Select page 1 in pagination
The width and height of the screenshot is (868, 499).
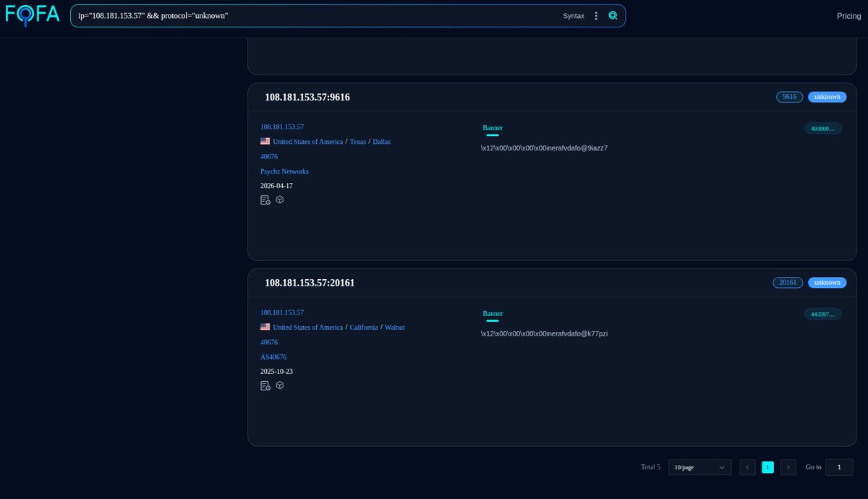767,467
